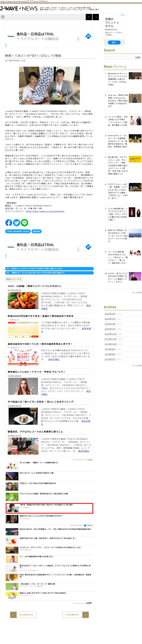Image resolution: width=142 pixels, height=644 pixels.
Task: Open the J-WAVE official site link
Action: point(45,211)
